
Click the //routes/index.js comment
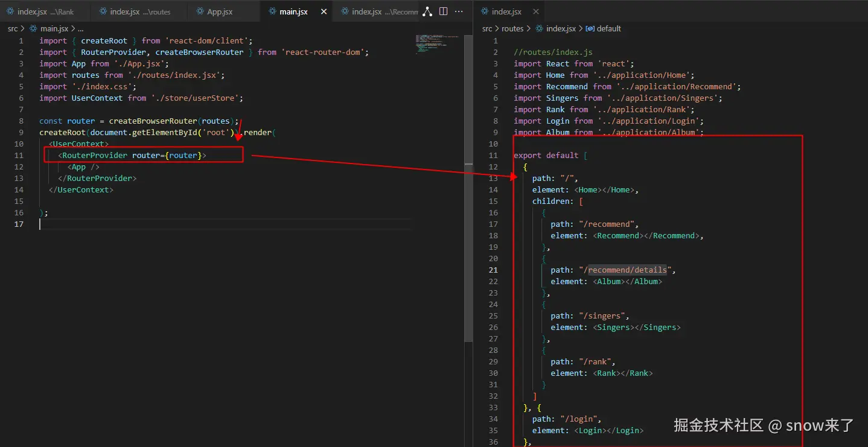[554, 52]
